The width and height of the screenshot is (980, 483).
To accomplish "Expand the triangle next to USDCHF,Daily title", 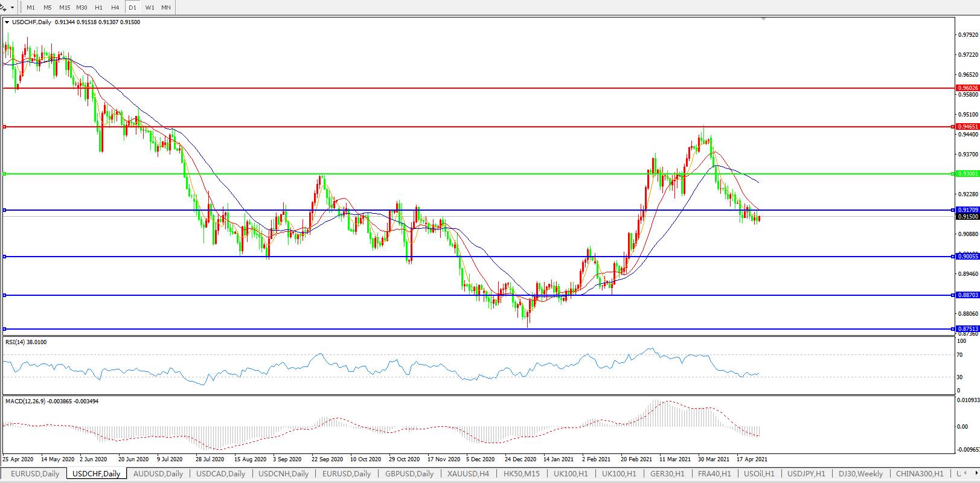I will pyautogui.click(x=7, y=22).
